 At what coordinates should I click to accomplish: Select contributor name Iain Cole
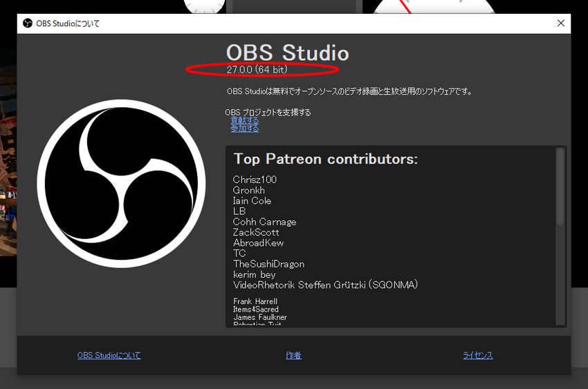[252, 200]
